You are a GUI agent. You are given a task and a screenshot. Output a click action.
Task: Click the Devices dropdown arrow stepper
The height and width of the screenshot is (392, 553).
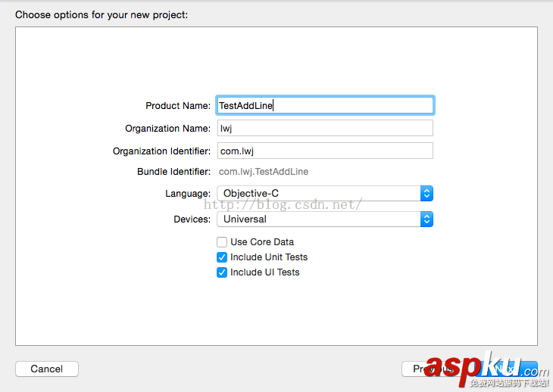pos(426,219)
